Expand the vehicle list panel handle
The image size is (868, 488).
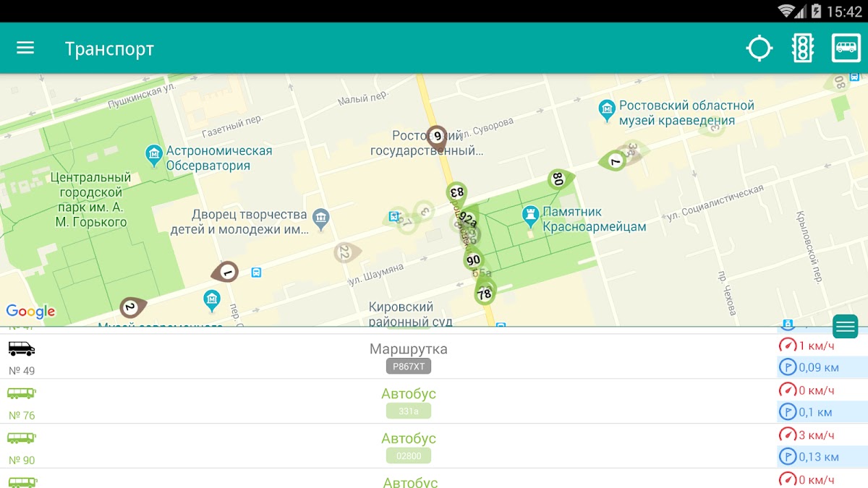[x=845, y=327]
